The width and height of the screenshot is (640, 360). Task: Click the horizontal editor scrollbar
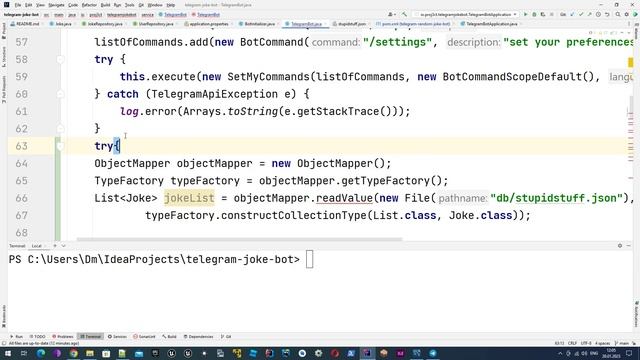pyautogui.click(x=239, y=239)
